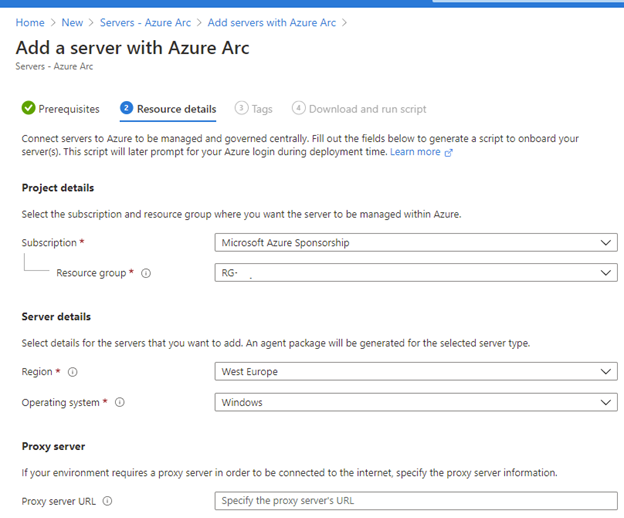Select the Resource details tab
Image resolution: width=624 pixels, height=518 pixels.
coord(176,108)
